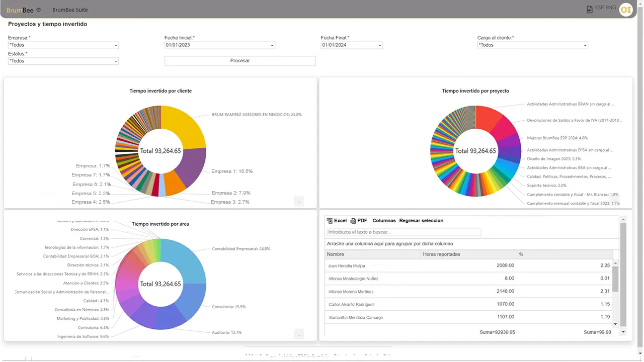Open options button on área chart

(x=299, y=334)
